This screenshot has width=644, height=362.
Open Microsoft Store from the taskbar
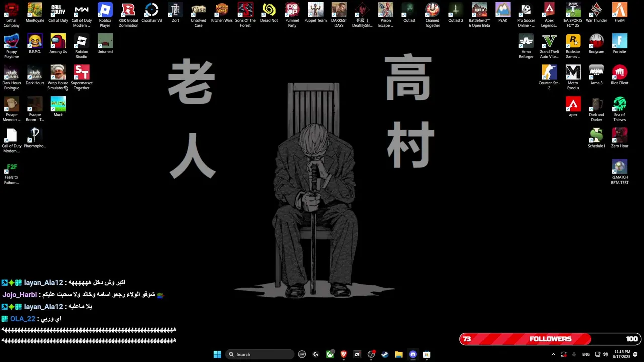coord(427,354)
